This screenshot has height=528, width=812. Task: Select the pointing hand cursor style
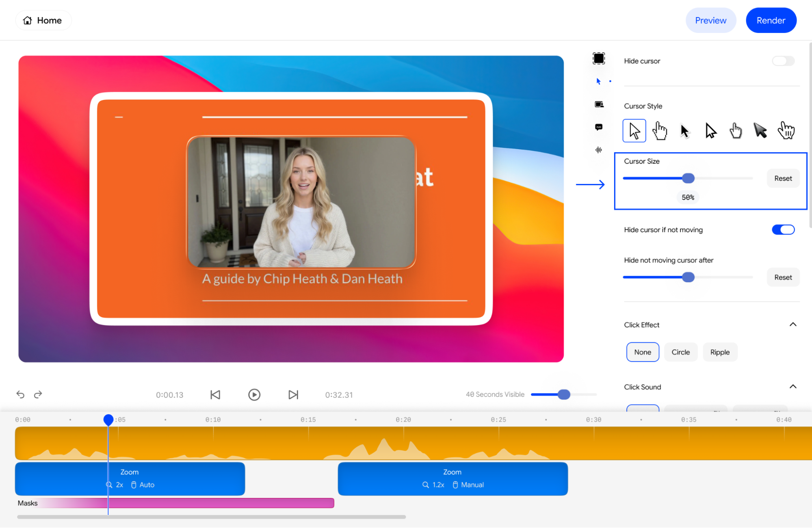pyautogui.click(x=659, y=131)
